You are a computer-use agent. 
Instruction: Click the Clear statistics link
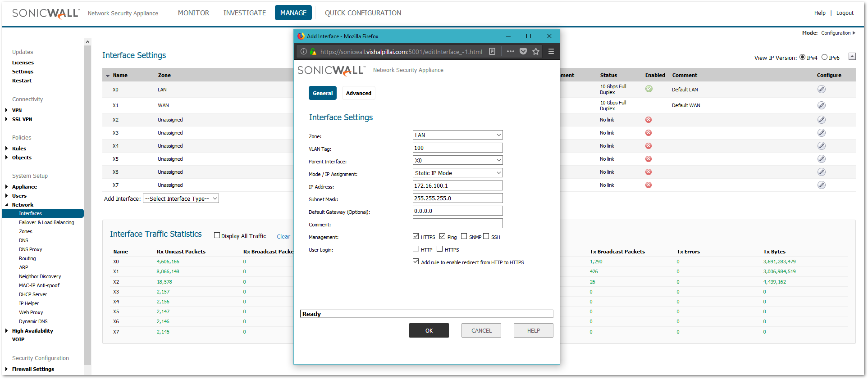[x=283, y=236]
